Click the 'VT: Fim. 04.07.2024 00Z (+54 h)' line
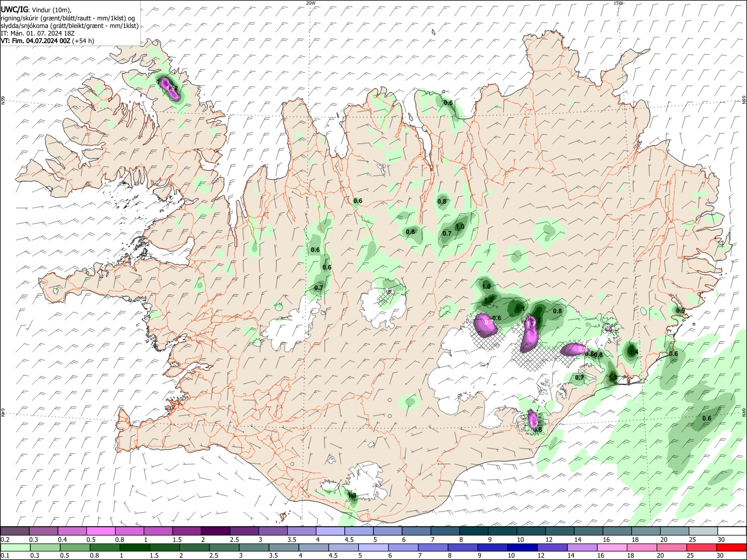 (x=47, y=41)
